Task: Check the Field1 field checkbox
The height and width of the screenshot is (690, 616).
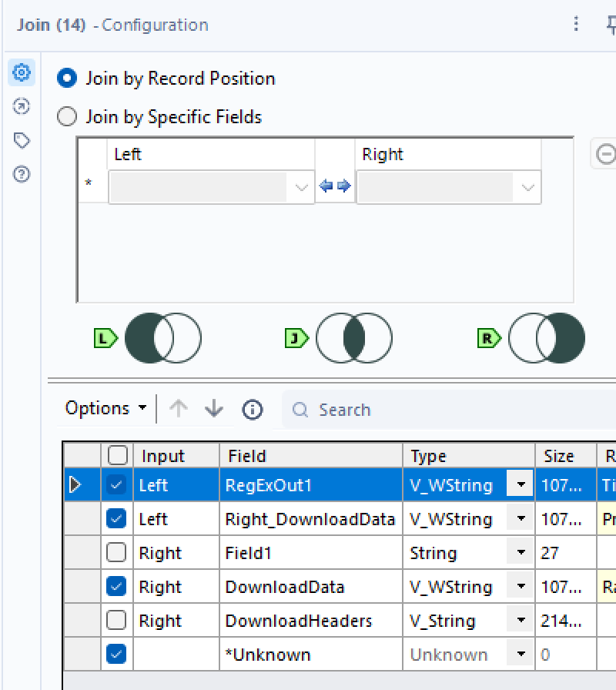Action: (116, 553)
